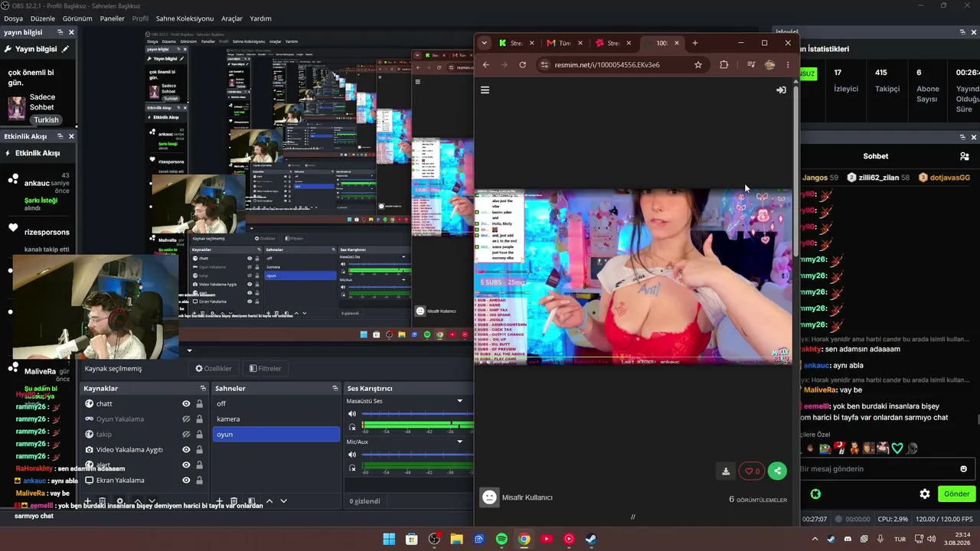
Task: Toggle the lock on Video Yakalama Aygıtı
Action: point(200,450)
